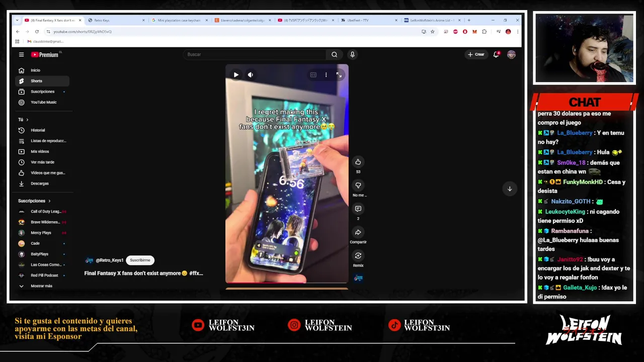Open Historial in sidebar
Viewport: 644px width, 362px height.
coord(42,130)
